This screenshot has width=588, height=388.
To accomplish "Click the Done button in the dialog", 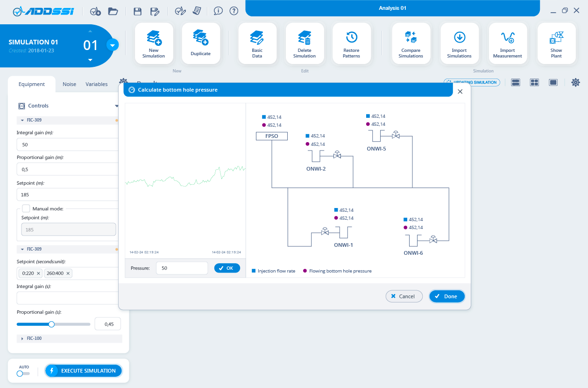I will pyautogui.click(x=447, y=296).
